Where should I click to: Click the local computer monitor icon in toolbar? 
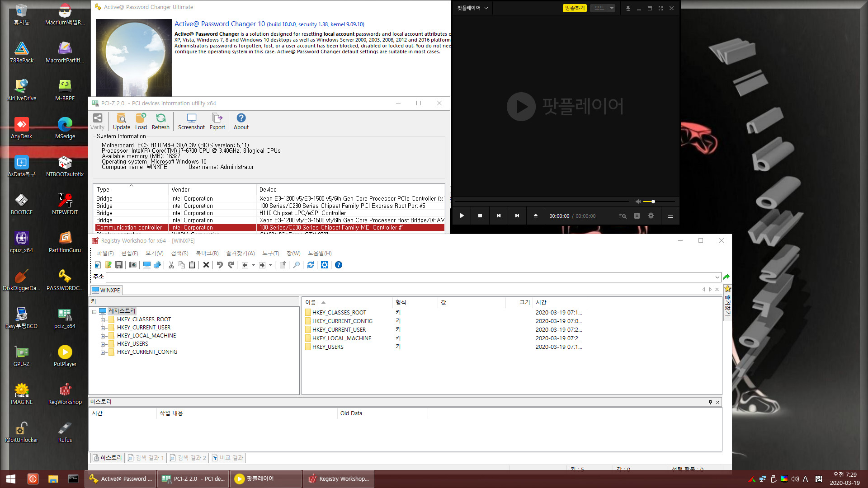point(147,265)
